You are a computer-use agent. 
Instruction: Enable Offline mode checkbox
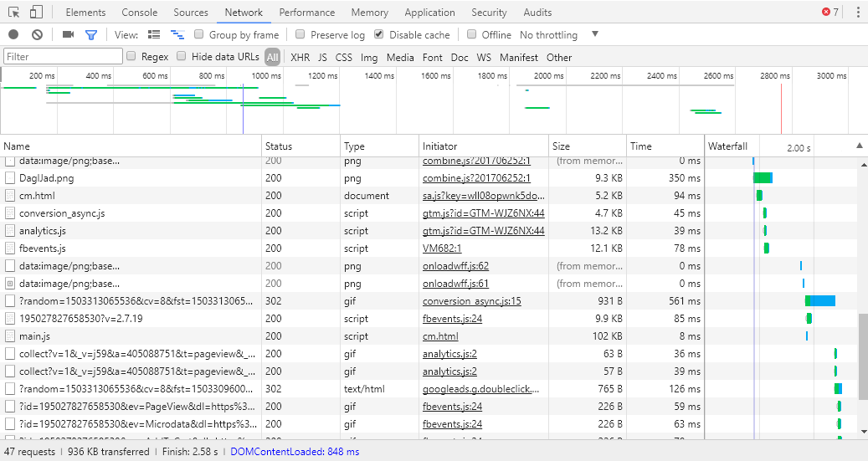coord(471,34)
